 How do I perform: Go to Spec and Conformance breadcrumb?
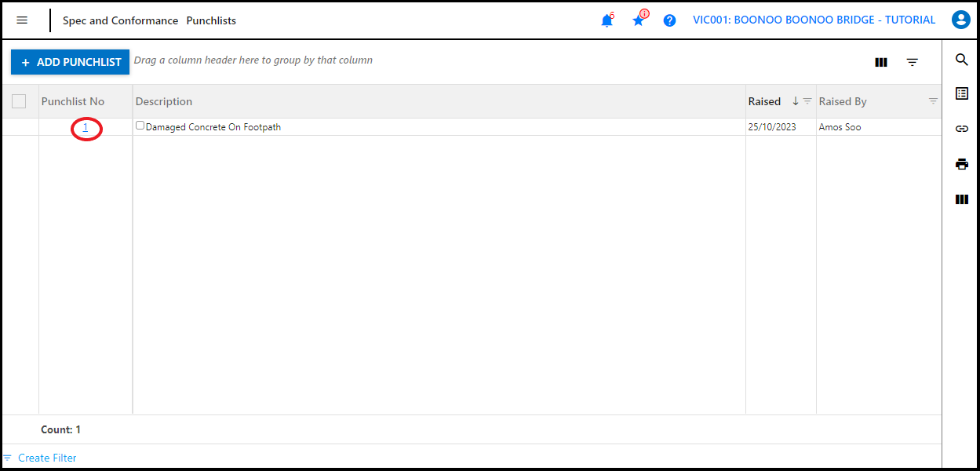[120, 20]
